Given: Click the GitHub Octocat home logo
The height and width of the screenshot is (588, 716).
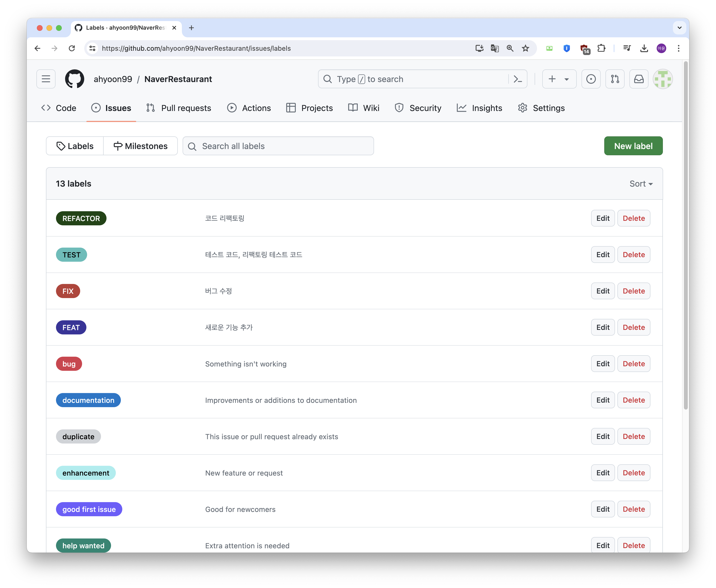Looking at the screenshot, I should [75, 79].
